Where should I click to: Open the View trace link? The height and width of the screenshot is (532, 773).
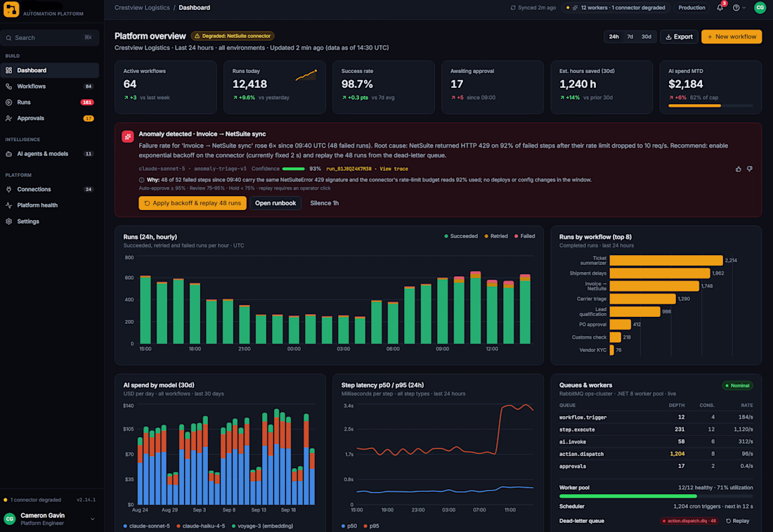point(394,169)
